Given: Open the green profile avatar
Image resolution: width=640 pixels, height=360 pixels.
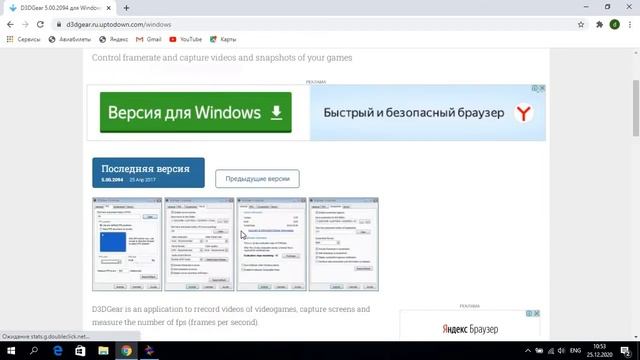Looking at the screenshot, I should (x=615, y=24).
